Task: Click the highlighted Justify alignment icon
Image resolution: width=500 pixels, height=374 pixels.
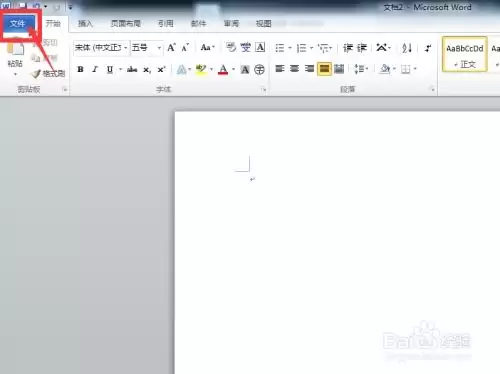Action: [x=324, y=69]
